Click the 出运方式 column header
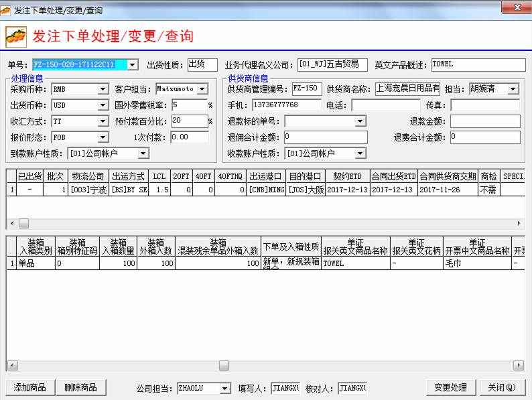Image resolution: width=532 pixels, height=400 pixels. (x=129, y=176)
